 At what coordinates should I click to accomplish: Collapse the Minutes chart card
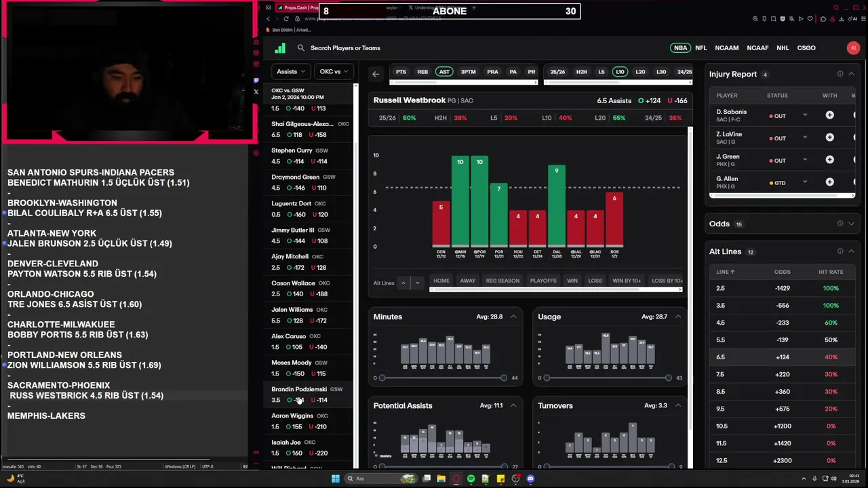pyautogui.click(x=513, y=317)
